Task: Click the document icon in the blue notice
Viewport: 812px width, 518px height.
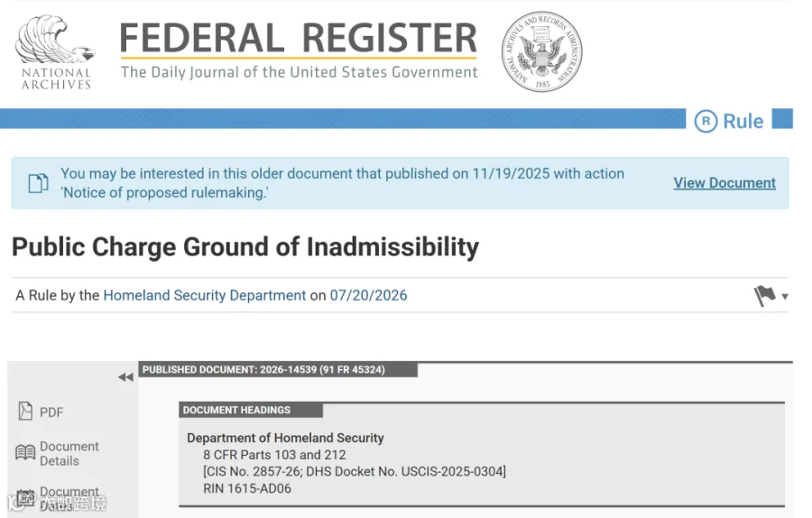Action: [38, 183]
